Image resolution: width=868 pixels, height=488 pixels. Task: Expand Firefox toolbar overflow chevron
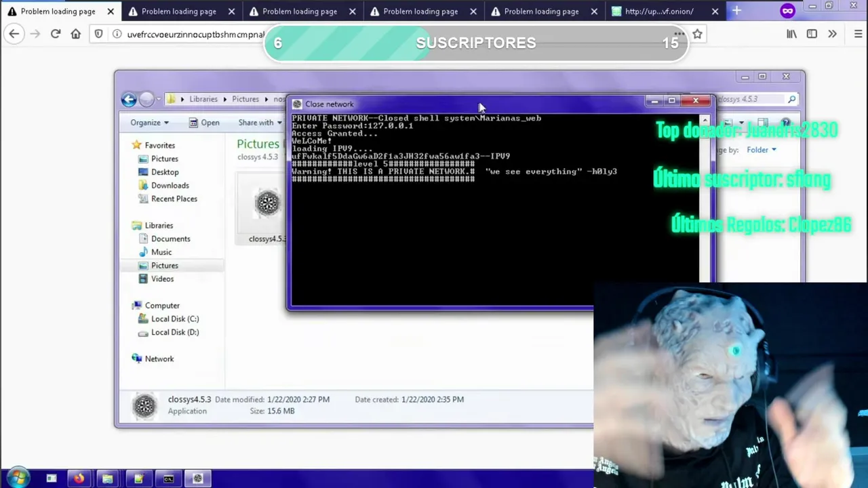pos(832,34)
